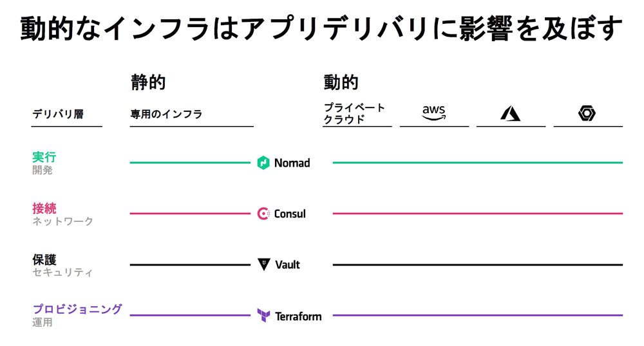This screenshot has width=644, height=346.
Task: Select the gray セキュリティ sublabel
Action: (62, 273)
